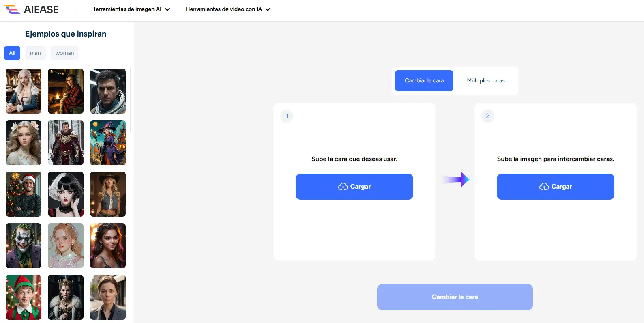Click the examples list scrollbar
Viewport: 644px width, 323px height.
(130, 100)
